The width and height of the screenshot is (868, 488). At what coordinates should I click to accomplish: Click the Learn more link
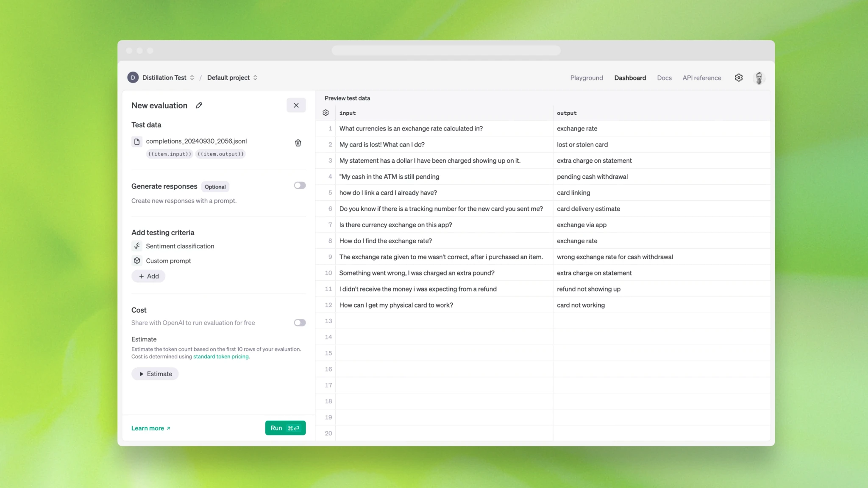pos(150,428)
